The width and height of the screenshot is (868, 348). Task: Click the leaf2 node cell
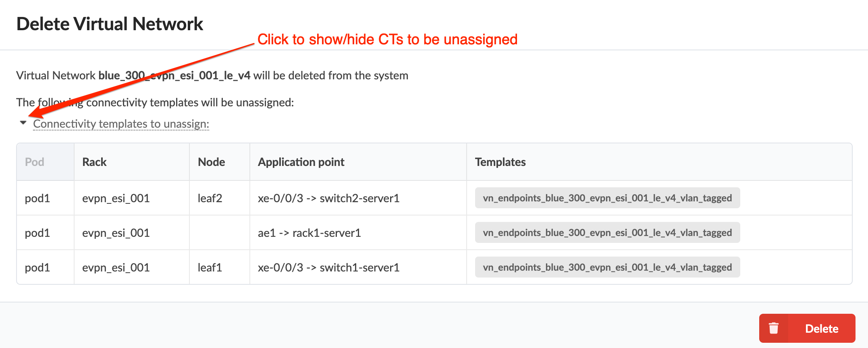click(210, 198)
